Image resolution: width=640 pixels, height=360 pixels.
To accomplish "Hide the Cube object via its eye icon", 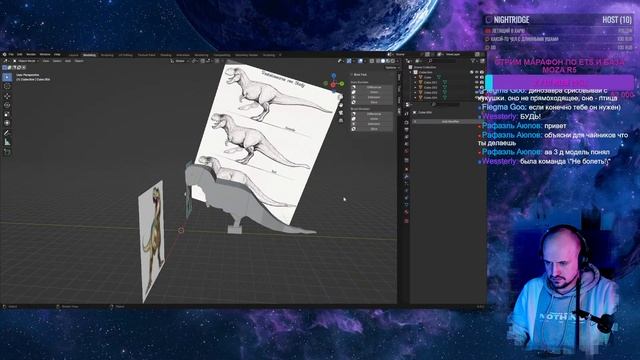I will 477,77.
